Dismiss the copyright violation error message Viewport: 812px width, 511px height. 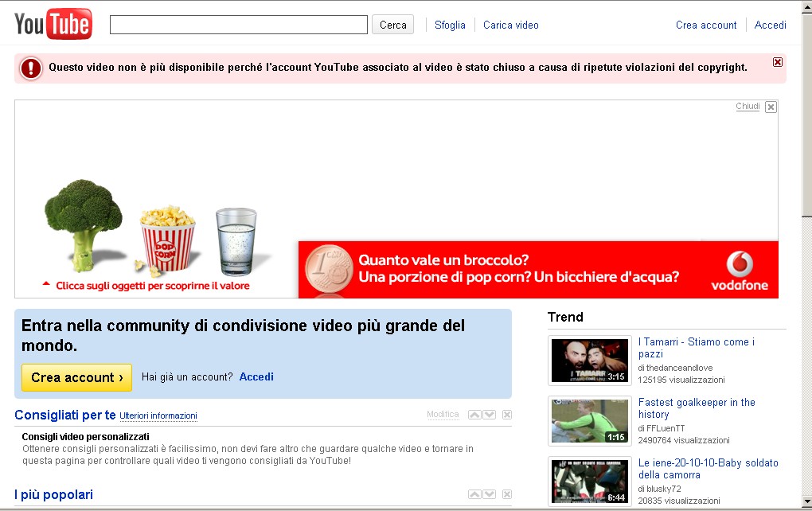tap(778, 62)
